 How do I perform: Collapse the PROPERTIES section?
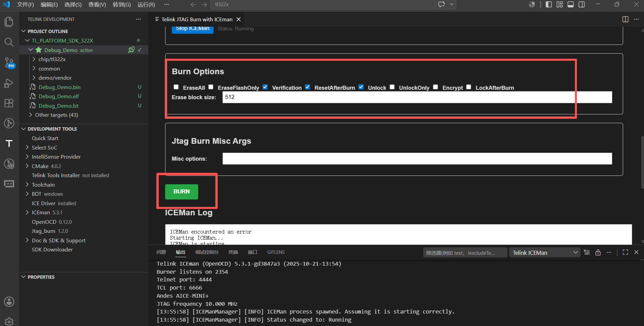tap(24, 277)
